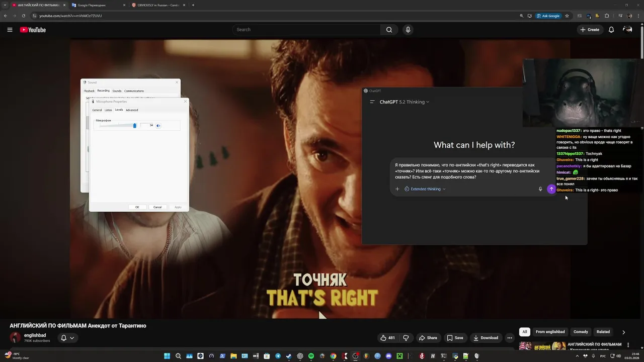The height and width of the screenshot is (362, 644).
Task: Start ChatGPT dictation with the microphone icon
Action: [540, 189]
